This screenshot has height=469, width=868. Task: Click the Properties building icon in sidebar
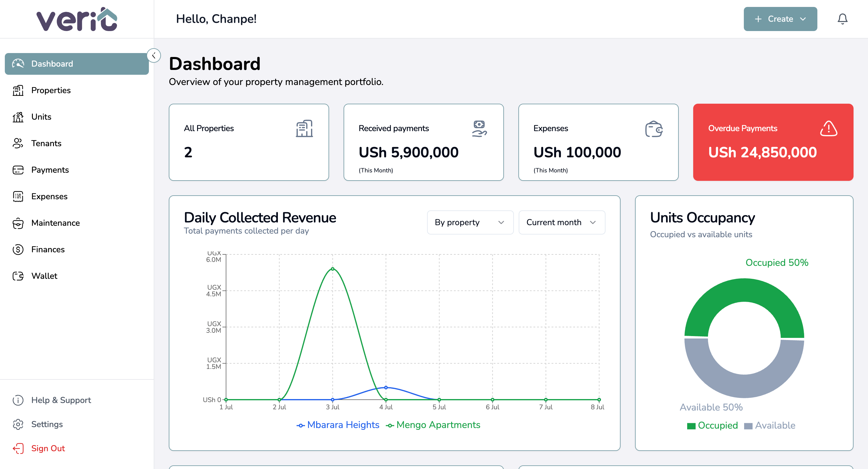click(18, 90)
